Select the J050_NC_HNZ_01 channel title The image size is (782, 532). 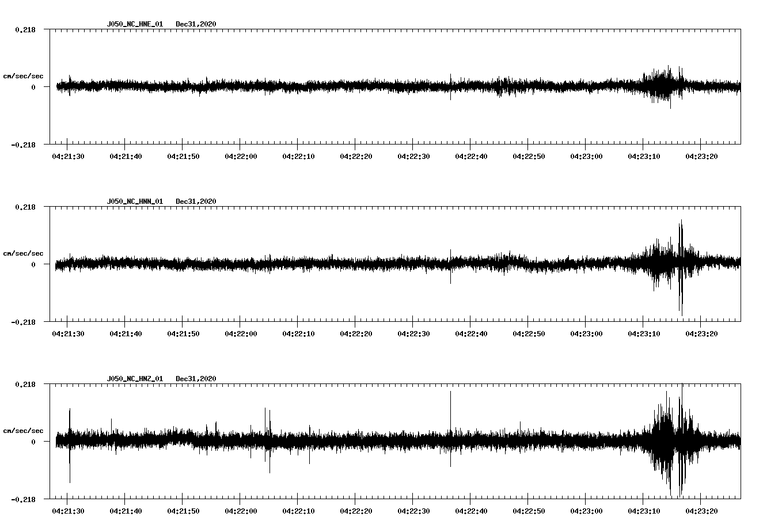pos(134,378)
